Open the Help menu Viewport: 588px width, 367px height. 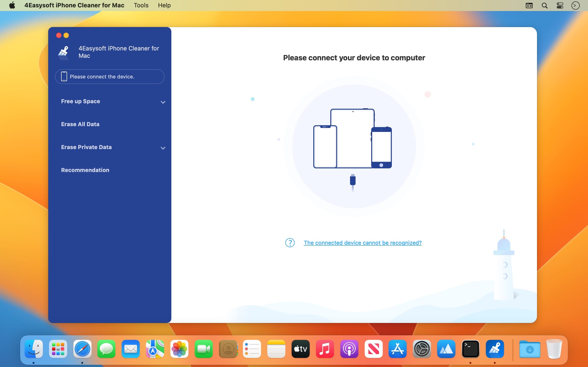pyautogui.click(x=164, y=5)
